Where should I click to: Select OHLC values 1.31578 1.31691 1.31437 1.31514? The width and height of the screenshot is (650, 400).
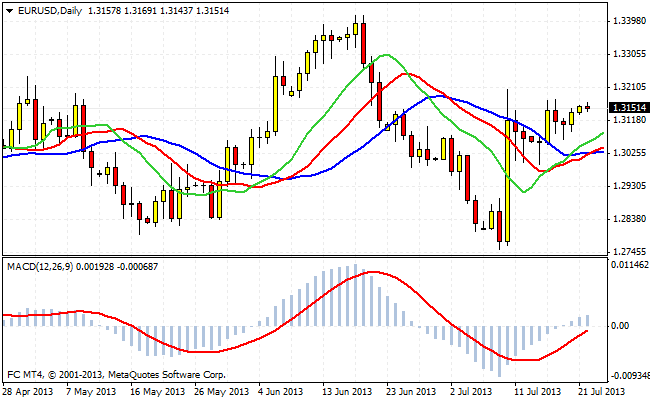[x=158, y=11]
